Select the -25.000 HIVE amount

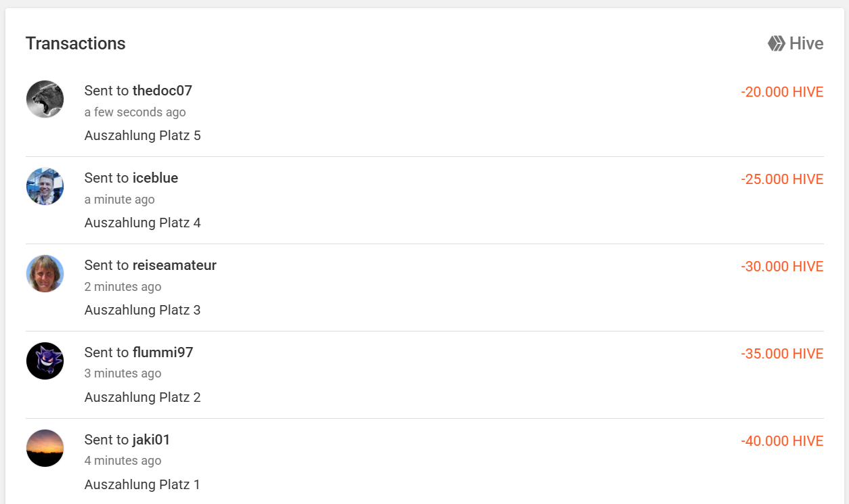pos(782,179)
